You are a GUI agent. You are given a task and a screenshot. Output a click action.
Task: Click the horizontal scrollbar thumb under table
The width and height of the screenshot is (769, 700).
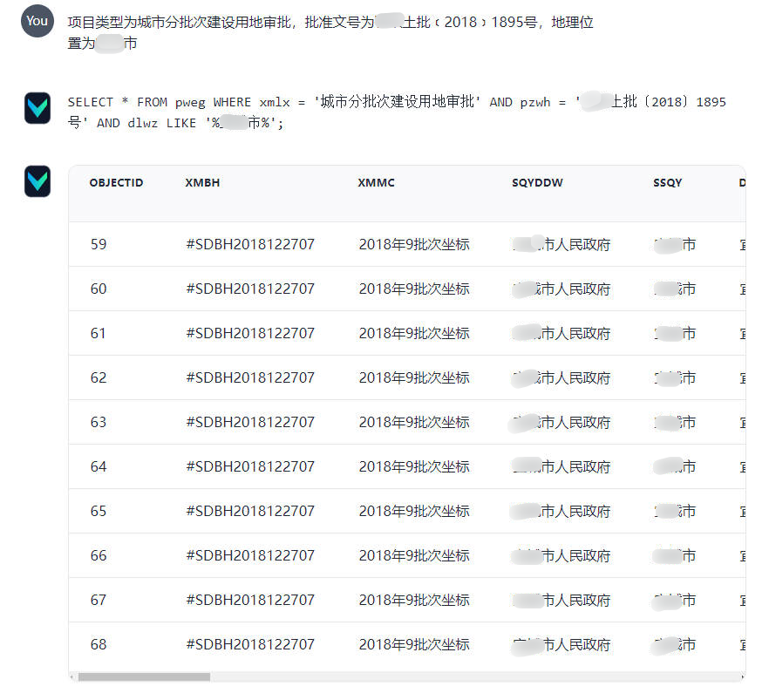pos(144,677)
